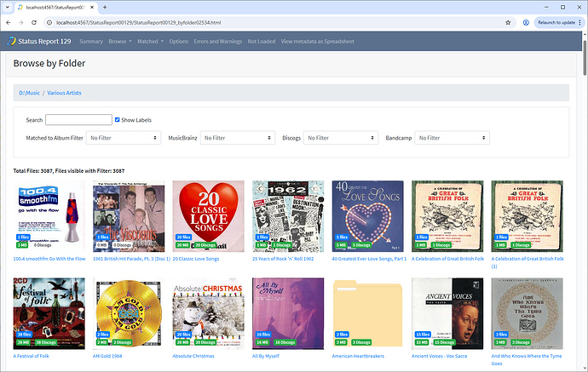588x372 pixels.
Task: Open the Ancient Voices cover
Action: pos(447,313)
